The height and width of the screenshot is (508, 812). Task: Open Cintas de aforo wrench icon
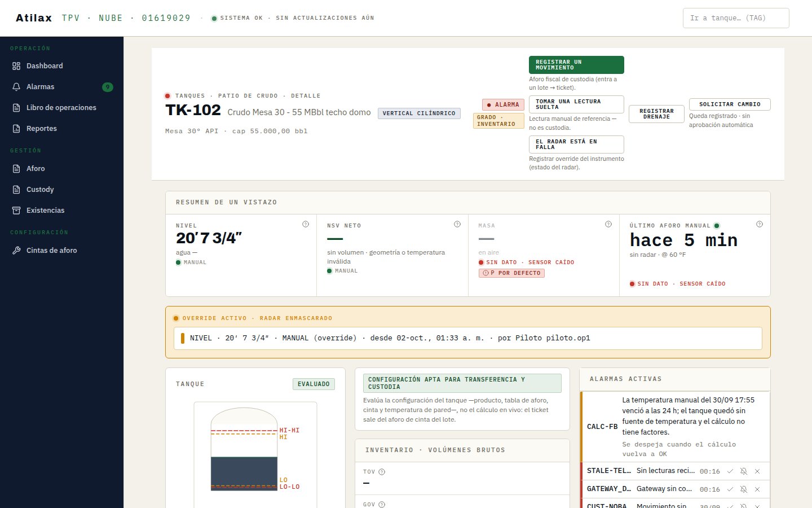[x=16, y=251]
